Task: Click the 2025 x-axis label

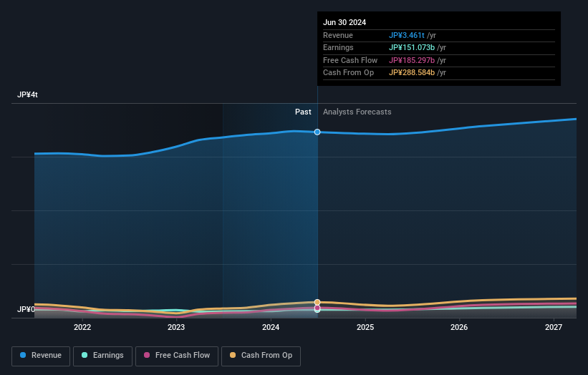Action: 365,327
